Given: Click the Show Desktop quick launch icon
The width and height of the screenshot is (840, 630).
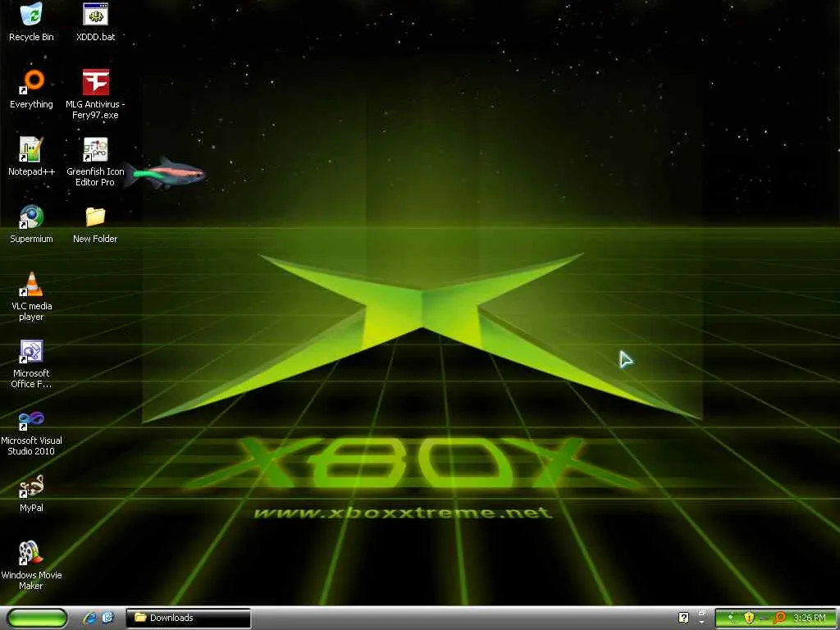Looking at the screenshot, I should click(x=107, y=618).
